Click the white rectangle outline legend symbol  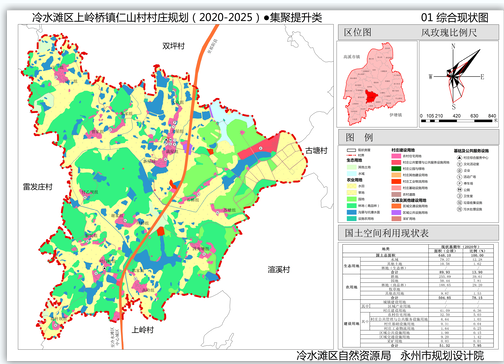[x=351, y=150]
